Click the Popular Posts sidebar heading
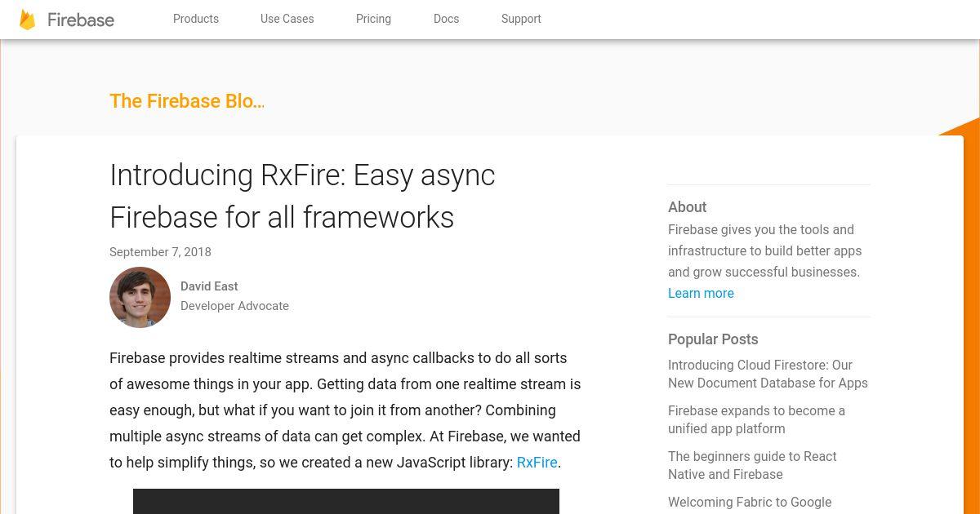 [713, 339]
